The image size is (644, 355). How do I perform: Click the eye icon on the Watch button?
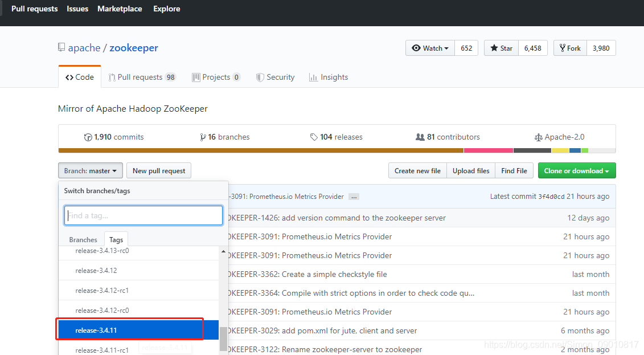tap(416, 48)
